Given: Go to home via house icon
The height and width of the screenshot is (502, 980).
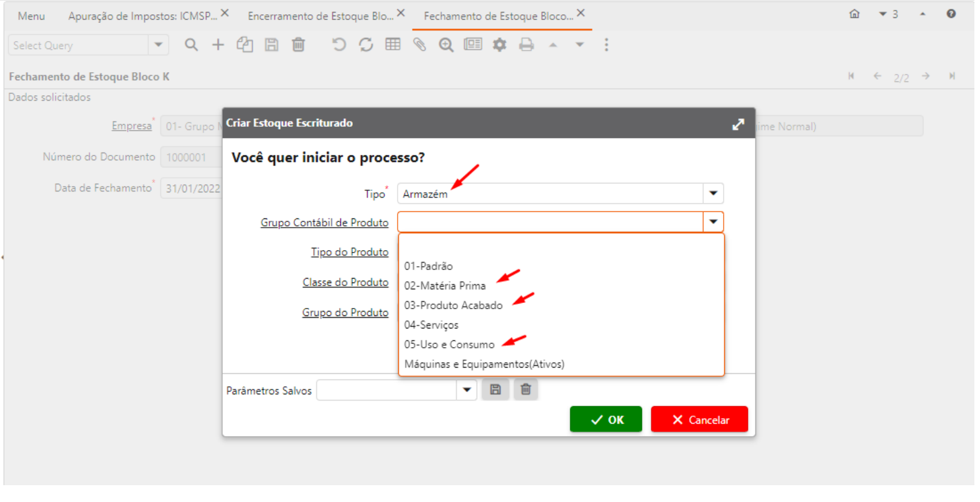Looking at the screenshot, I should click(854, 14).
